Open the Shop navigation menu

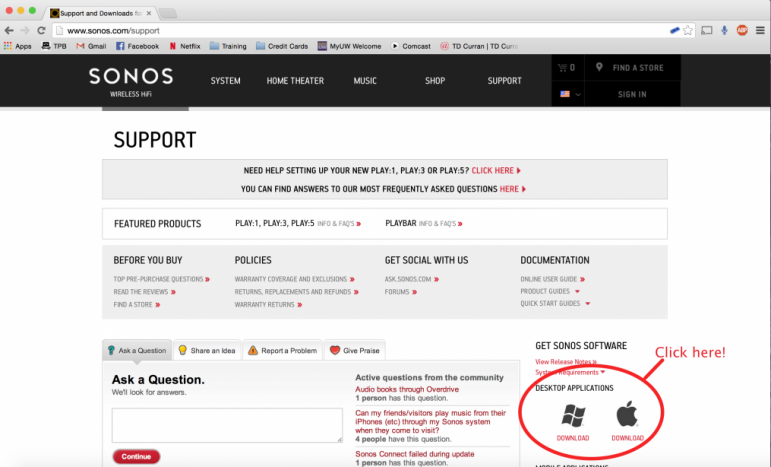tap(435, 81)
